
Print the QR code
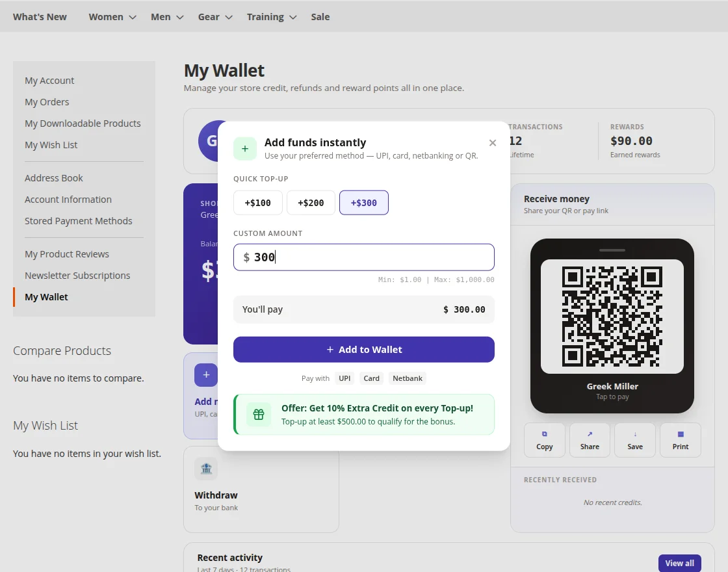click(x=680, y=440)
